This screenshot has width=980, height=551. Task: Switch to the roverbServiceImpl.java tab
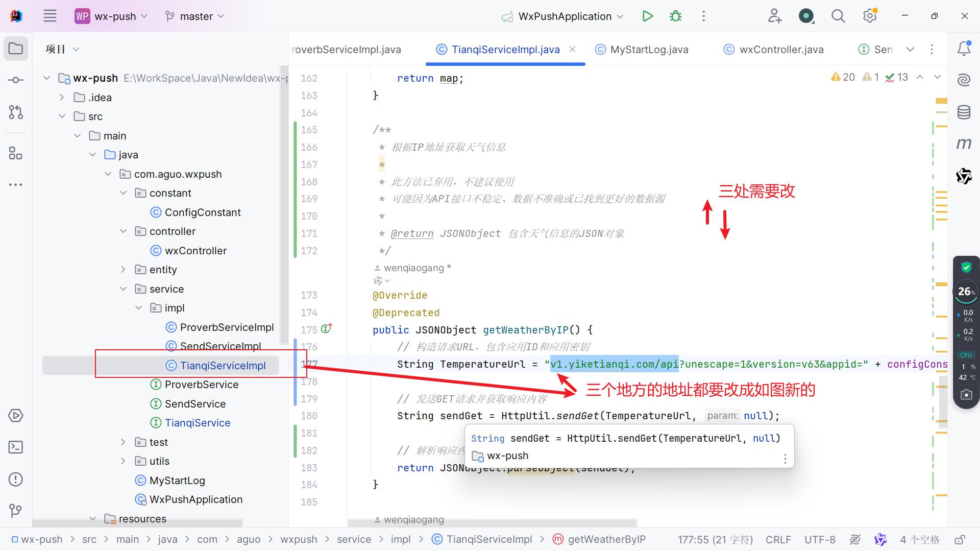[346, 49]
